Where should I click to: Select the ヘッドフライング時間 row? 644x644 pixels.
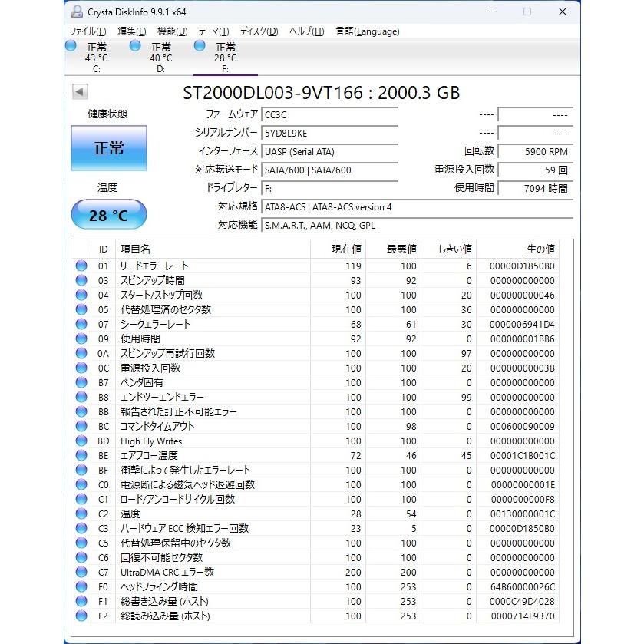[316, 586]
